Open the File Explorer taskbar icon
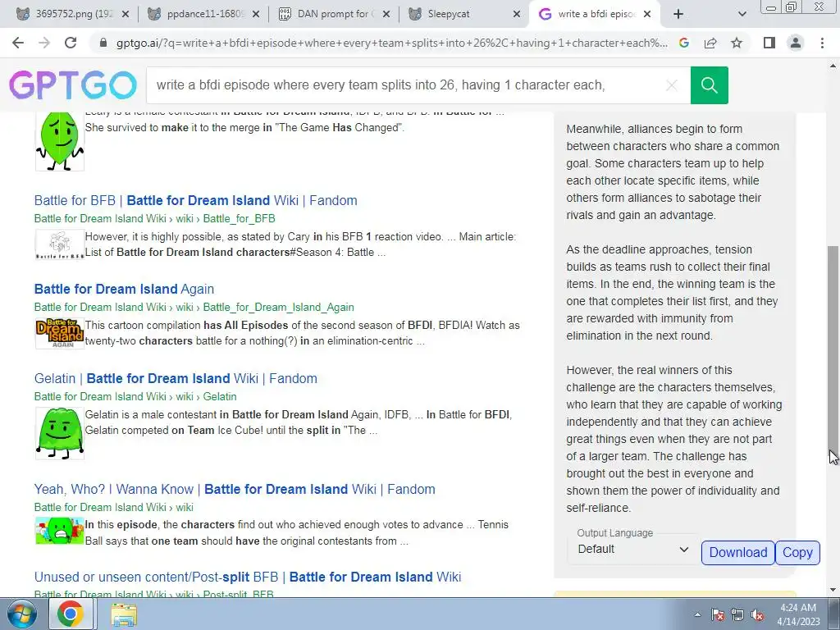The image size is (840, 630). (124, 614)
